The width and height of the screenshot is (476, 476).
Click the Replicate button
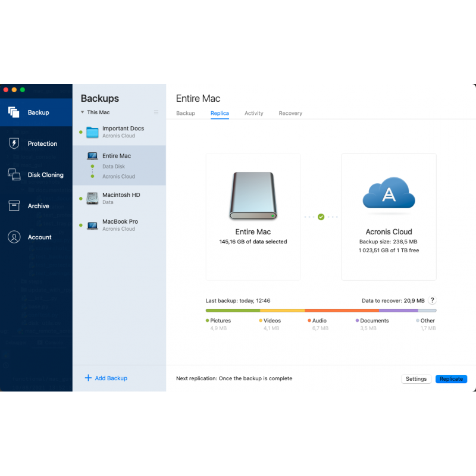click(451, 379)
